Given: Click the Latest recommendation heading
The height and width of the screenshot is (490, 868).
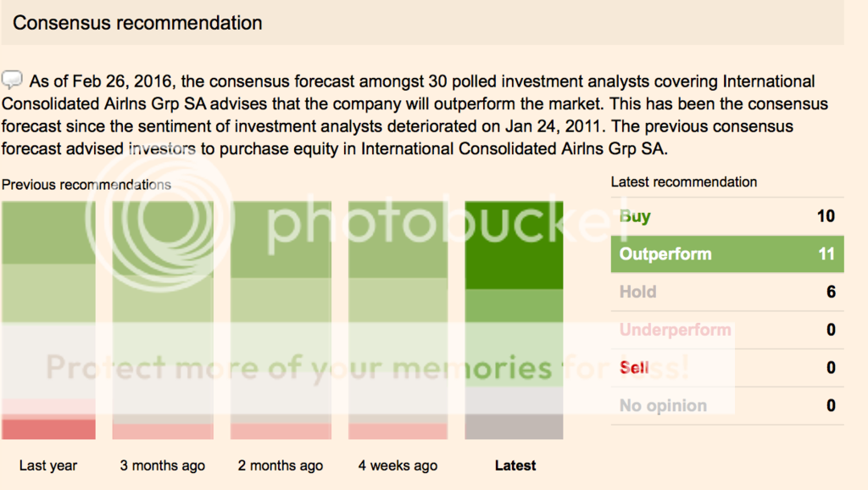Looking at the screenshot, I should click(683, 182).
